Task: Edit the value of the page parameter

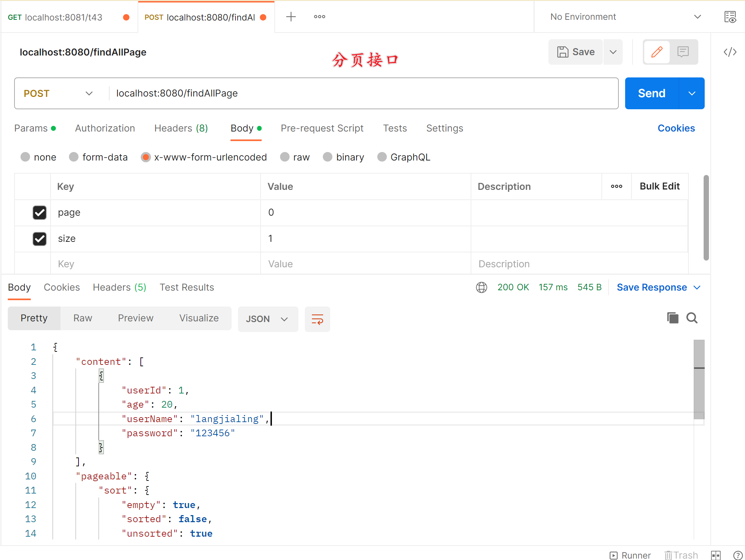Action: (366, 212)
